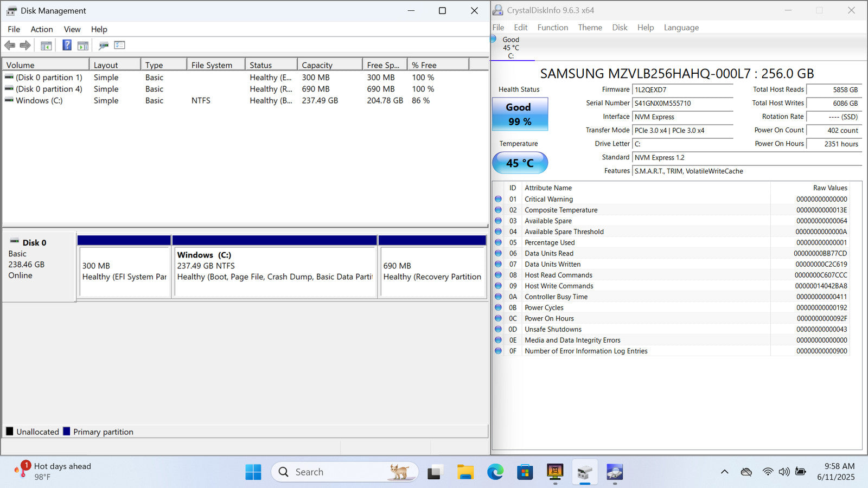Launch Microsoft Edge from the taskbar
868x488 pixels.
pyautogui.click(x=495, y=472)
